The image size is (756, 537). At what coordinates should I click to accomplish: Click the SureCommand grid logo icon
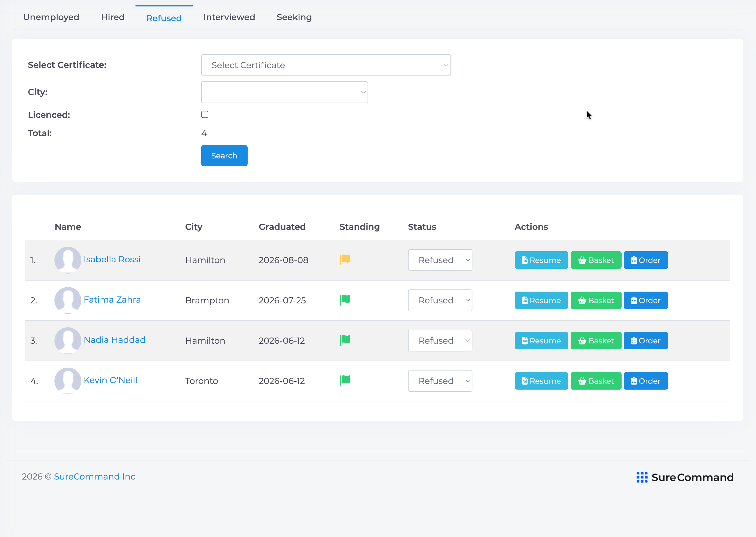click(642, 477)
